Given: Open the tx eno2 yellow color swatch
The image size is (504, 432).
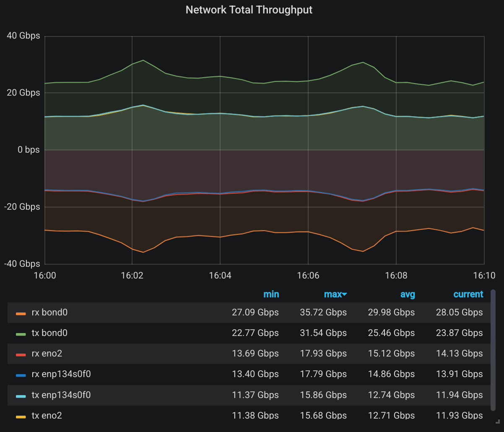Looking at the screenshot, I should pos(21,416).
